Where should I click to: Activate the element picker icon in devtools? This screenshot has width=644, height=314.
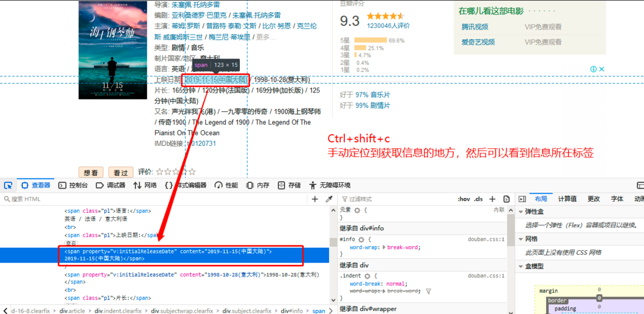pyautogui.click(x=8, y=186)
